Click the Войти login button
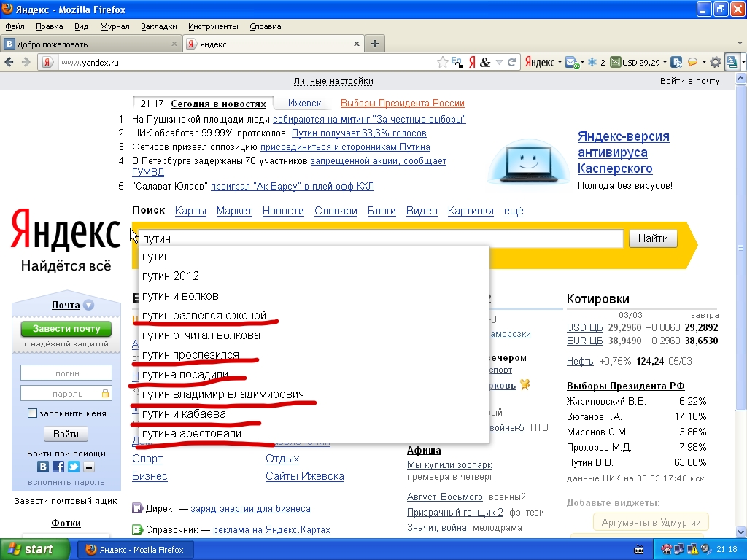 [x=66, y=435]
